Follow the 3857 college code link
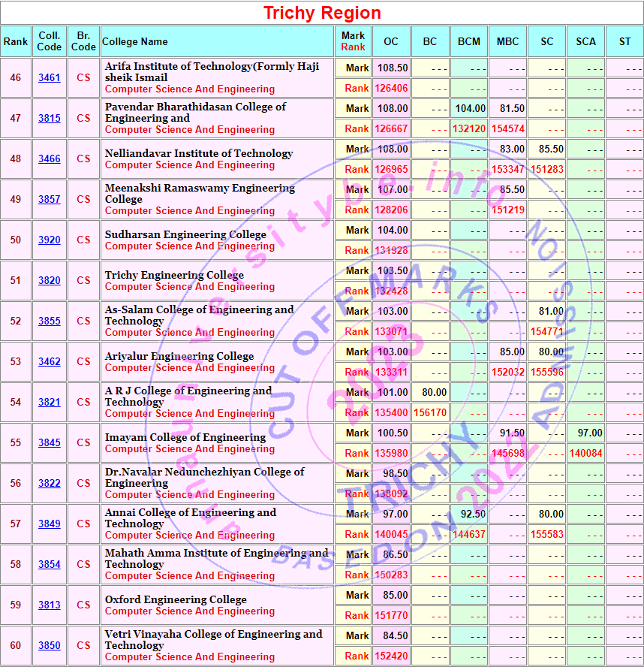This screenshot has height=667, width=644. [50, 200]
